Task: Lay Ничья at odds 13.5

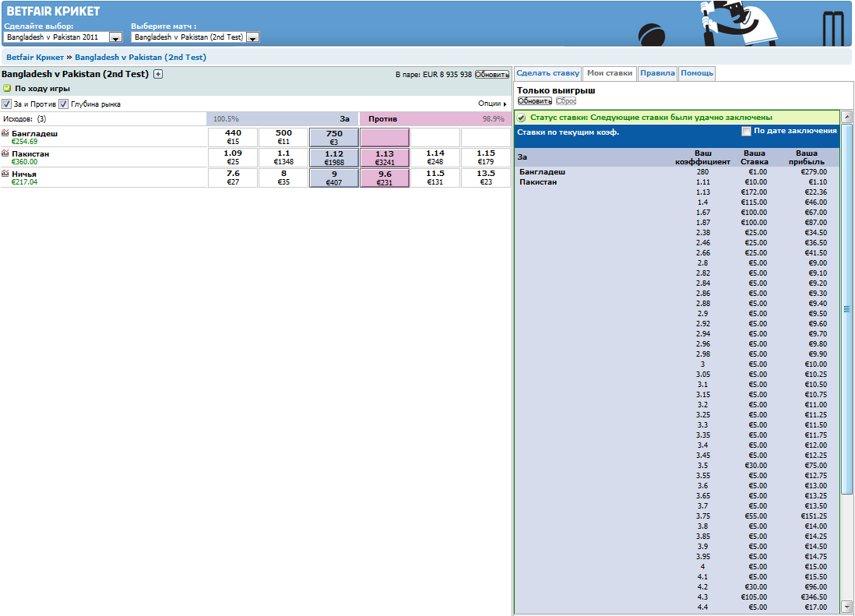Action: pyautogui.click(x=486, y=178)
